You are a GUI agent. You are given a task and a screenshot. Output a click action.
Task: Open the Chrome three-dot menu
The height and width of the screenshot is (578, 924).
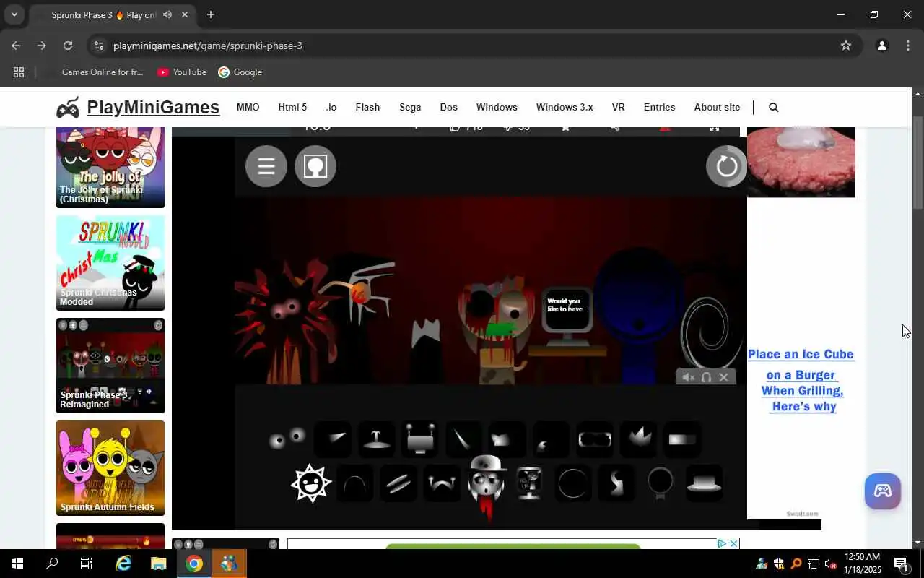click(x=908, y=46)
